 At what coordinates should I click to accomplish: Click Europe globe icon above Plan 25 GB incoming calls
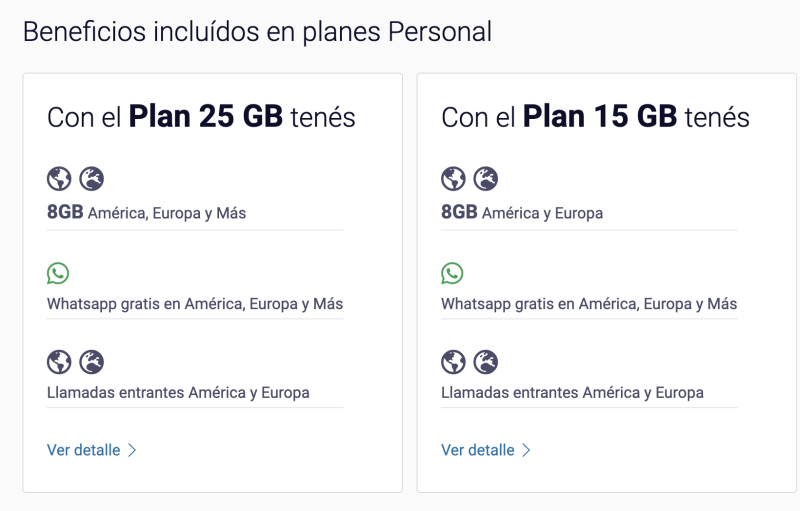[x=92, y=362]
